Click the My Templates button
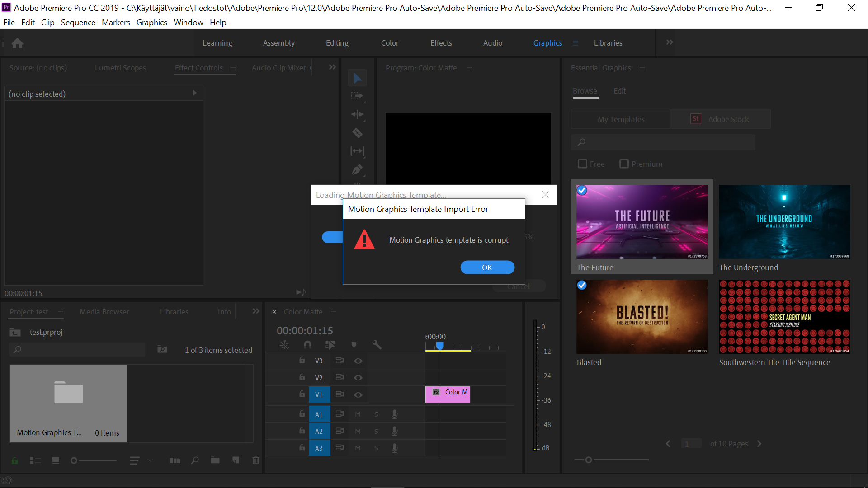 click(x=621, y=119)
